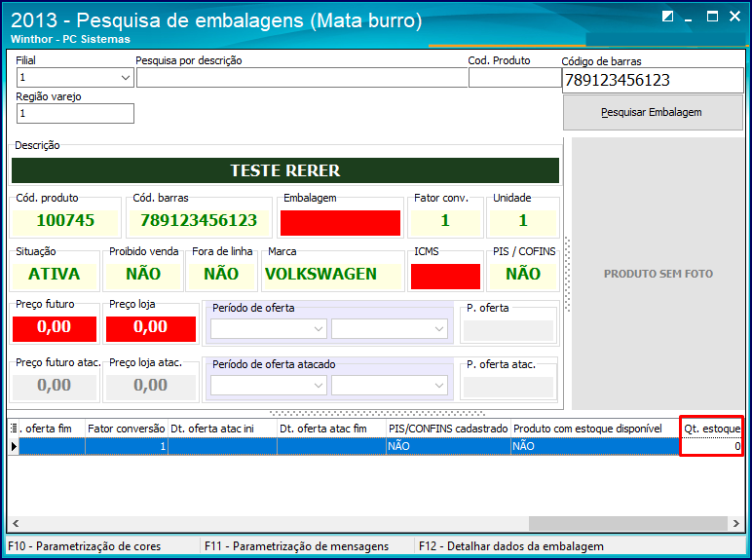Click the Fator conversão column header
This screenshot has width=752, height=560.
coord(126,429)
